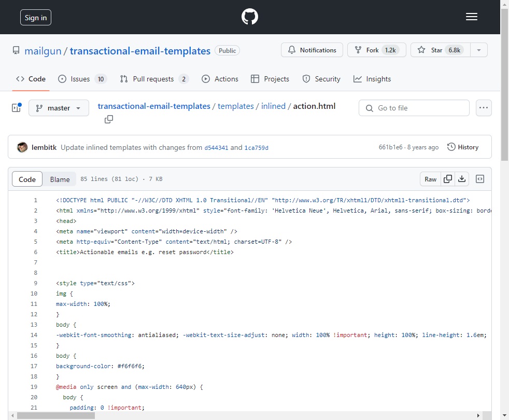Click the Sign in button
The image size is (509, 420).
35,17
